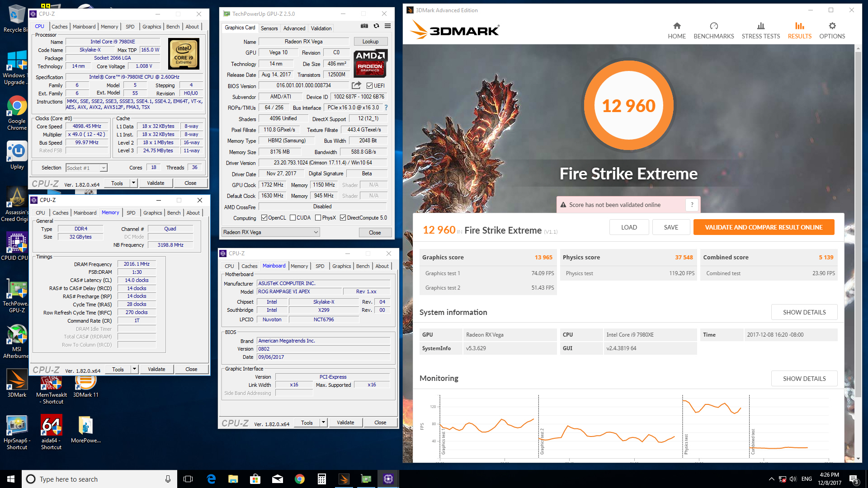Toggle OpenCL computing checkbox
This screenshot has height=488, width=868.
(264, 218)
